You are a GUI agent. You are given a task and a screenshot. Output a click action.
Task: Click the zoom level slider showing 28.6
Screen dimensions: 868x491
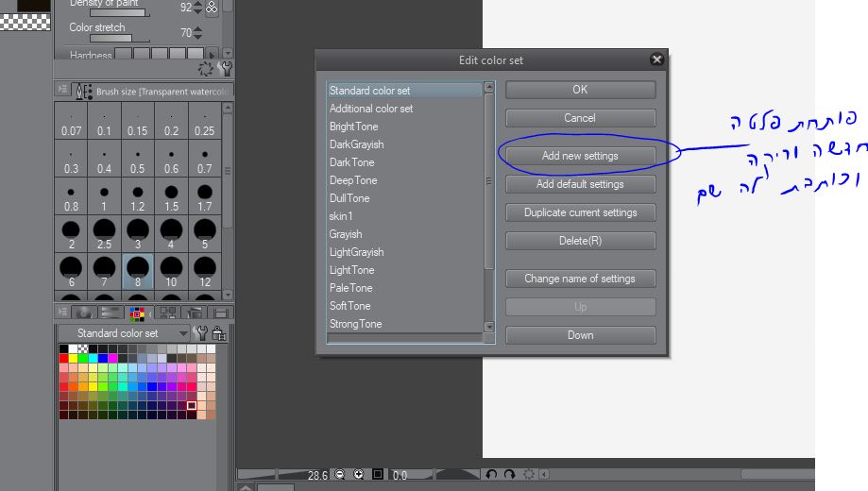[284, 474]
